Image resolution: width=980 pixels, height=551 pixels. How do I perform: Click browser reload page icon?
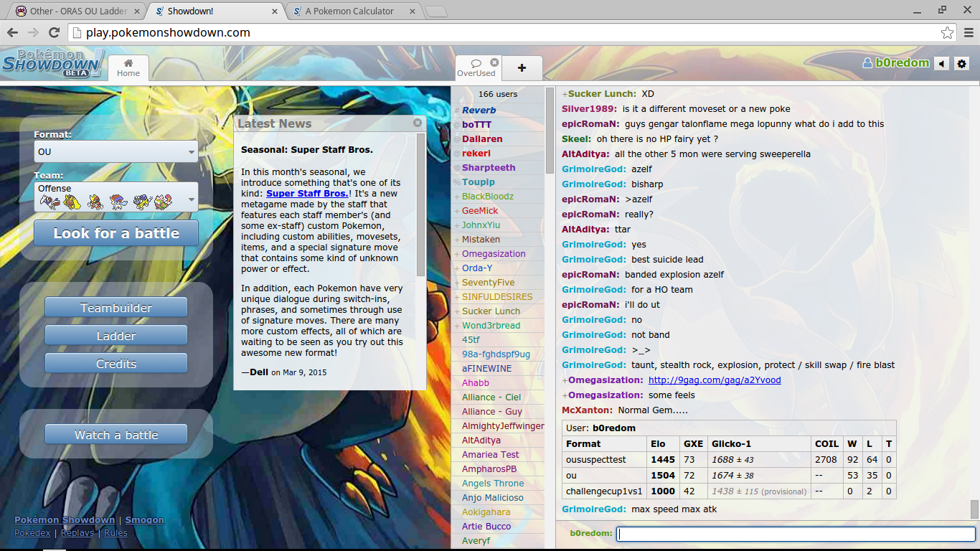[54, 32]
